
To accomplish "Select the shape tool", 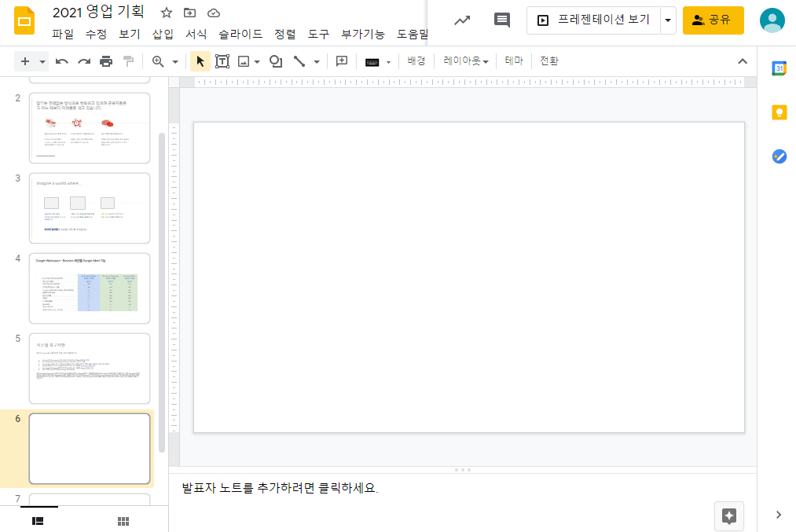I will 276,61.
